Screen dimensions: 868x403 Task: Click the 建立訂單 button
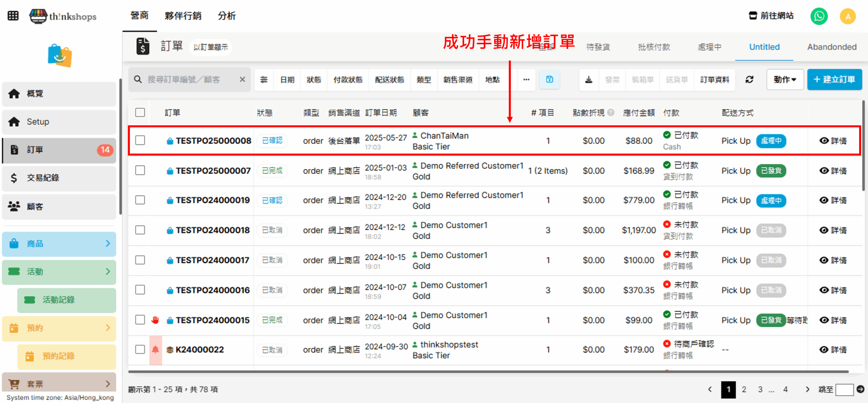coord(834,80)
